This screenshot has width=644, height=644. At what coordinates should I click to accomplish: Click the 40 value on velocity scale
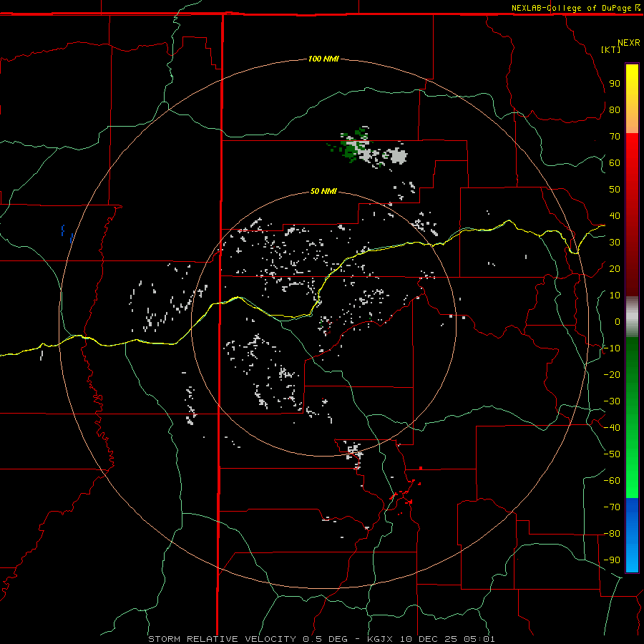(x=615, y=215)
